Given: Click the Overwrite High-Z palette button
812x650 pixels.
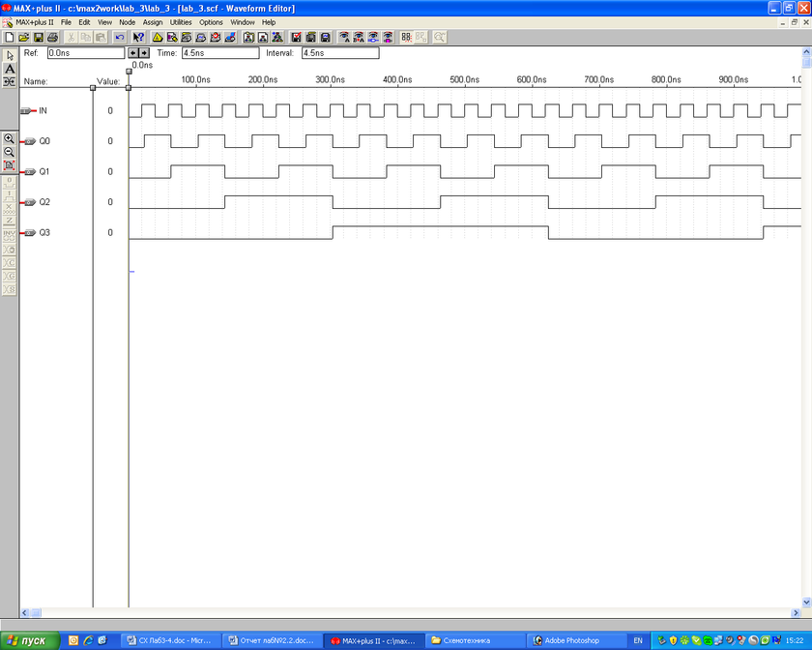Looking at the screenshot, I should (10, 222).
